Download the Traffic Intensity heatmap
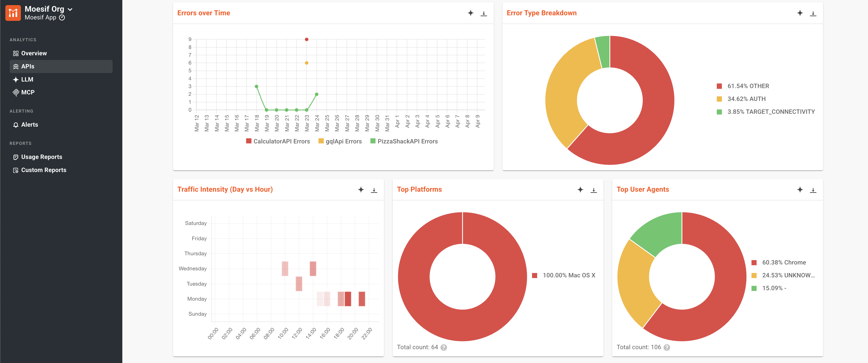The image size is (868, 363). point(374,190)
